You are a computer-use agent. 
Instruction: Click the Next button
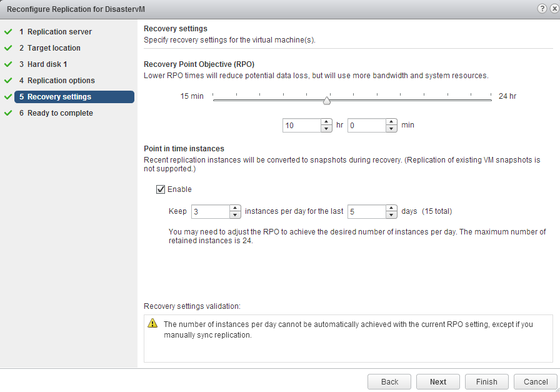click(x=438, y=382)
